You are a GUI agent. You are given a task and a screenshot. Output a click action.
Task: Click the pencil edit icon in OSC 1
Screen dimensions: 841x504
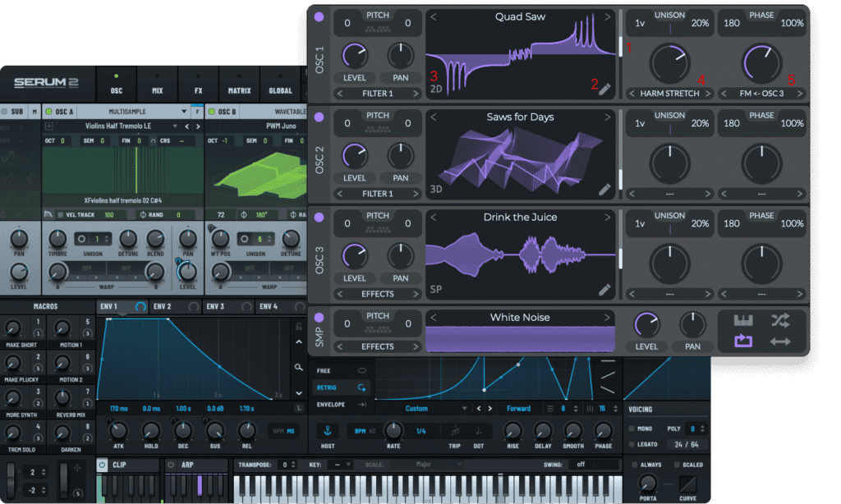click(604, 89)
